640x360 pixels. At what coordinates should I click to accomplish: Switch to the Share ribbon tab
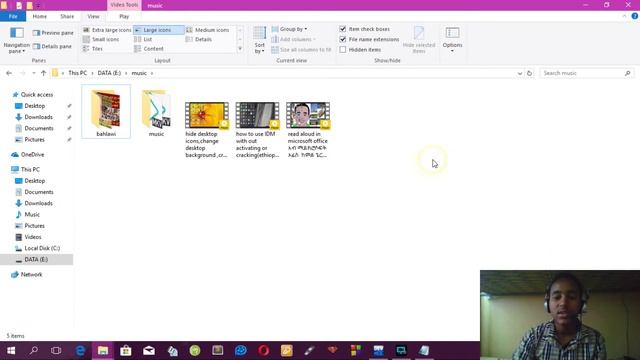(x=67, y=16)
